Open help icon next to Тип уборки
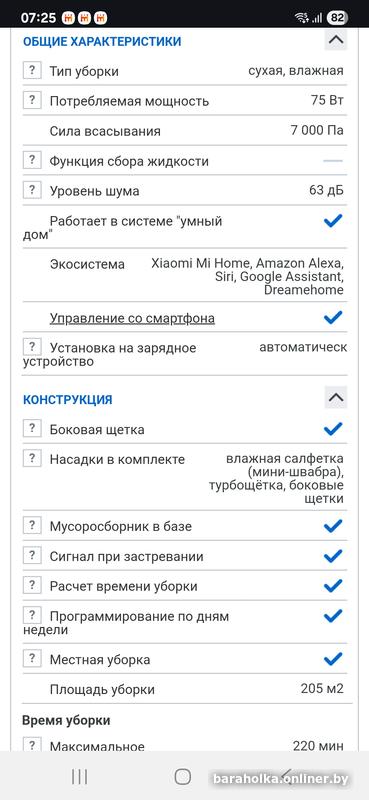This screenshot has width=369, height=800. pyautogui.click(x=32, y=70)
